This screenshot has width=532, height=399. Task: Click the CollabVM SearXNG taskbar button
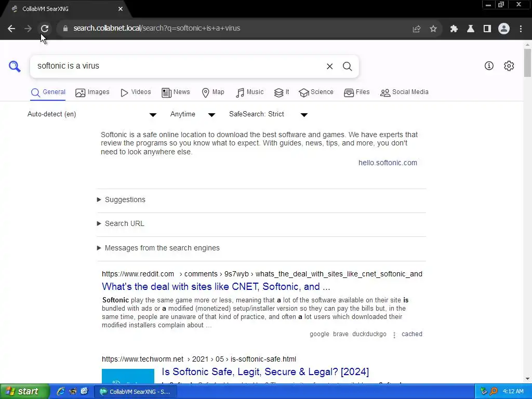tap(135, 392)
